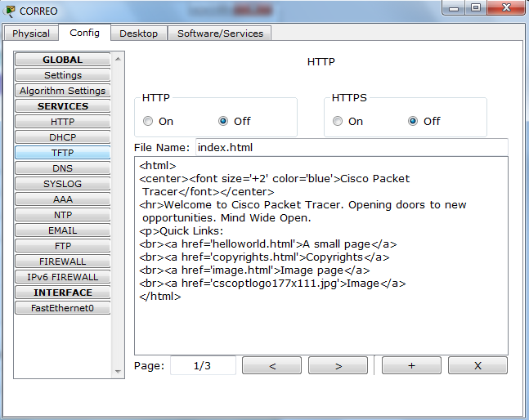Go to next page with > button

click(338, 365)
